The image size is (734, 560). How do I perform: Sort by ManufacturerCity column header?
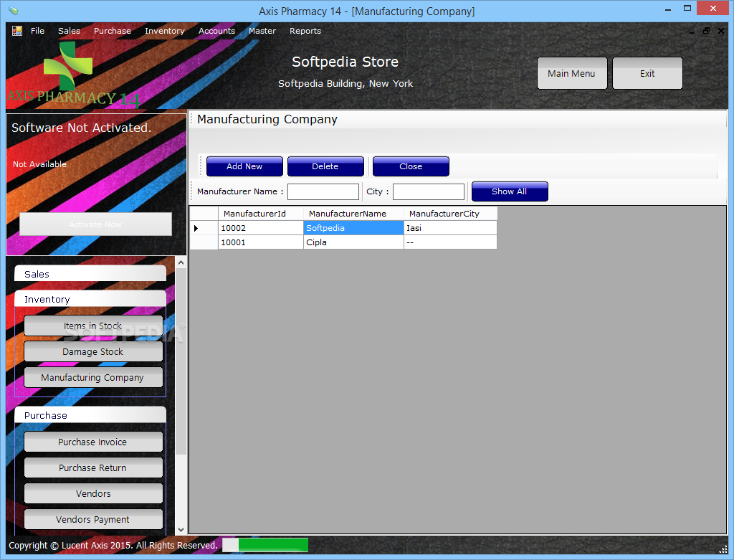(x=450, y=214)
